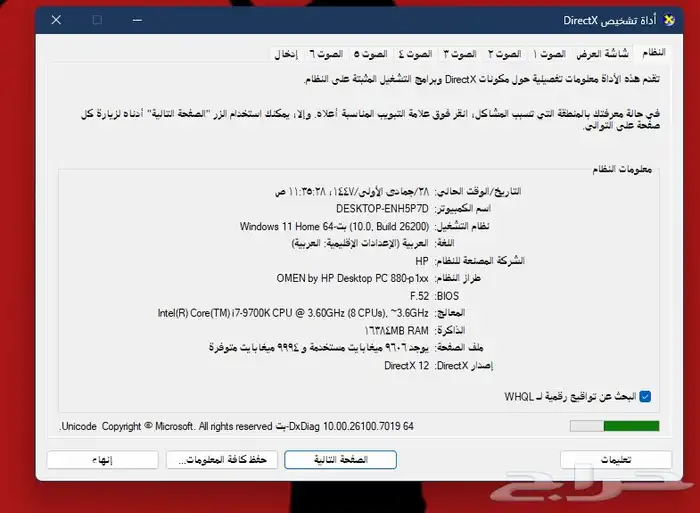Open the الصوت ٥ tab
Image resolution: width=700 pixels, height=513 pixels.
(371, 54)
